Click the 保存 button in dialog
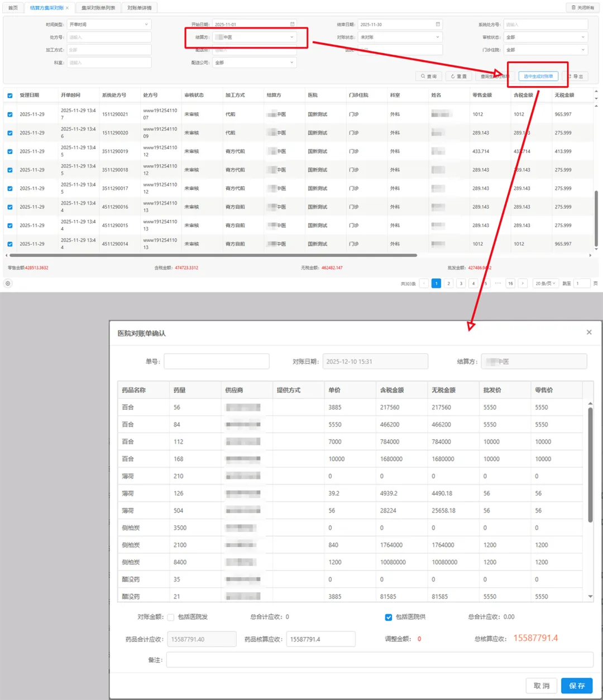Image resolution: width=603 pixels, height=700 pixels. pos(576,685)
